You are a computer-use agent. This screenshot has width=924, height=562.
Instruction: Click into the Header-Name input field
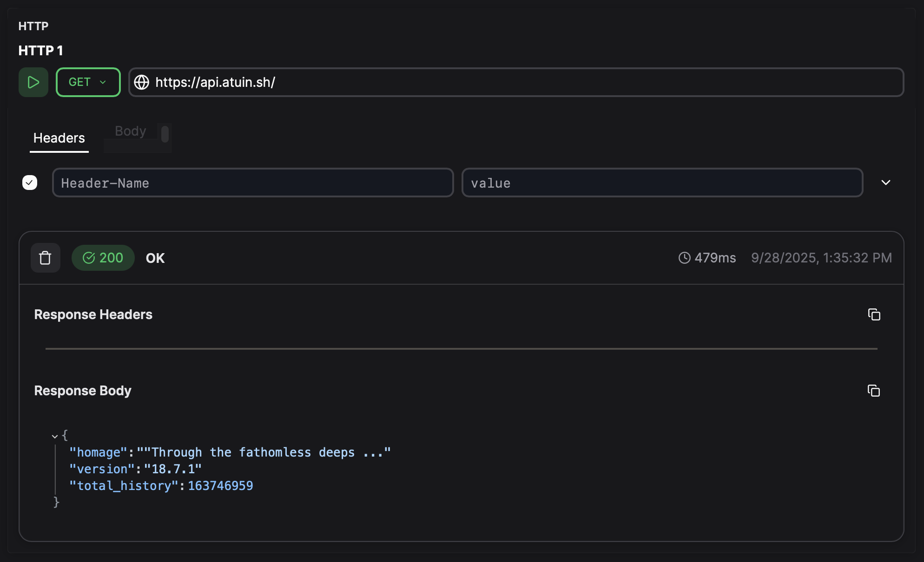tap(252, 183)
